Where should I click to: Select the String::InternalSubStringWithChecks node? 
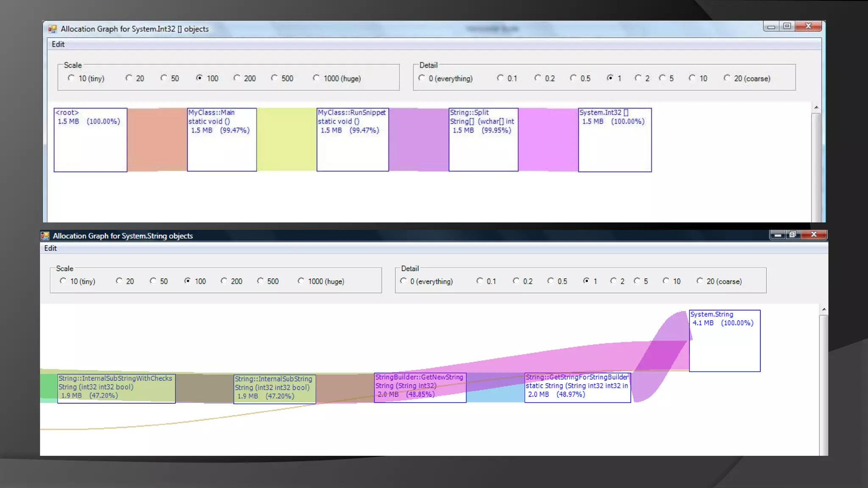click(116, 388)
